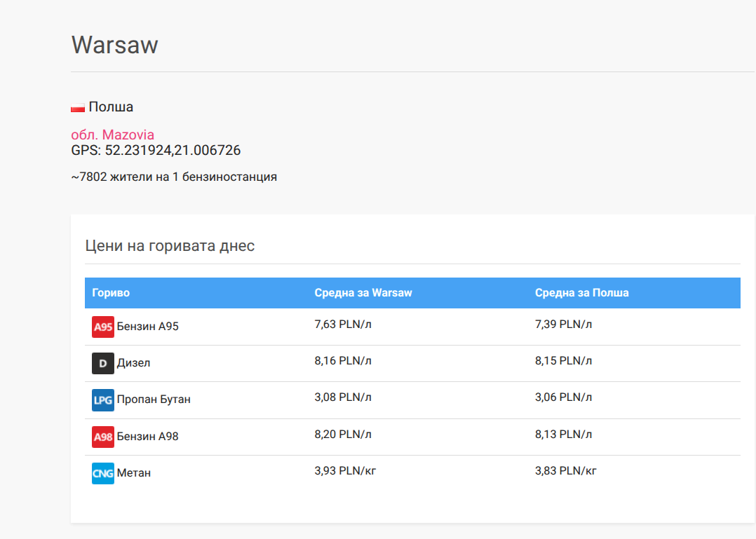Click the Средна за Полша column header
This screenshot has width=756, height=539.
point(582,293)
